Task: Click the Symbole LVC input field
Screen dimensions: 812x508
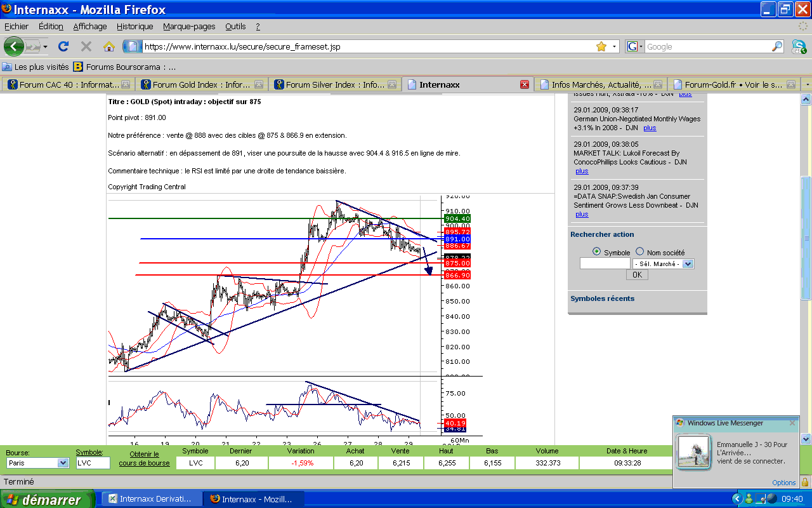Action: (93, 463)
